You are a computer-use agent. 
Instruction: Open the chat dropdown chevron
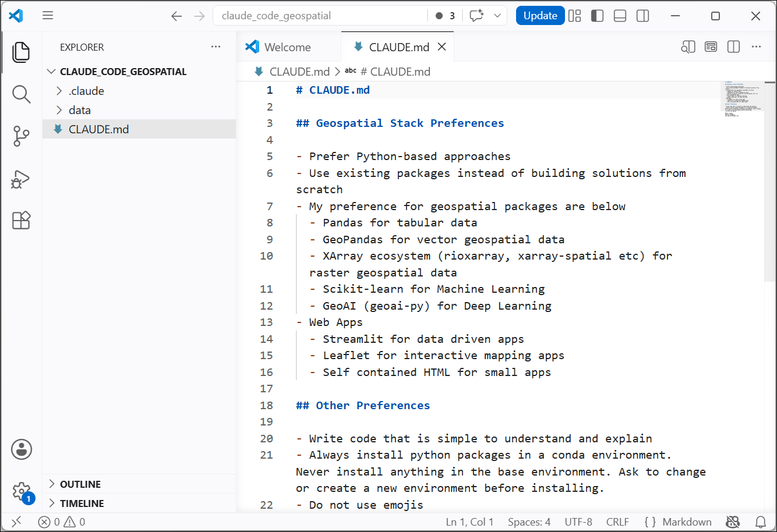pyautogui.click(x=497, y=16)
